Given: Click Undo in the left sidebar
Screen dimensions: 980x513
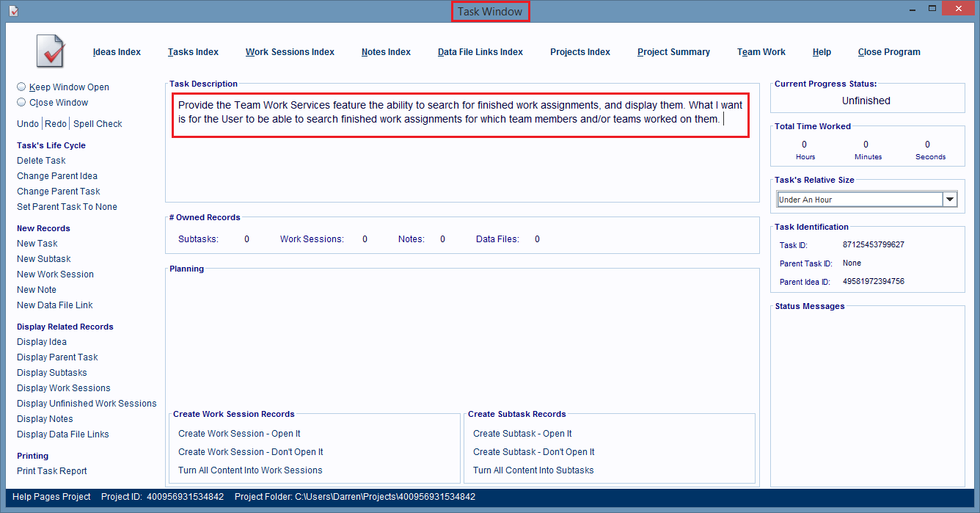Looking at the screenshot, I should (28, 124).
